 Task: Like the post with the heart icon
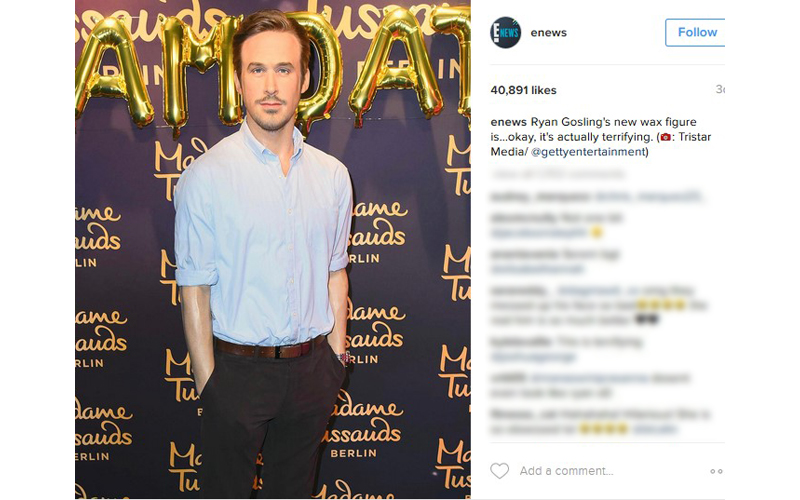point(499,470)
